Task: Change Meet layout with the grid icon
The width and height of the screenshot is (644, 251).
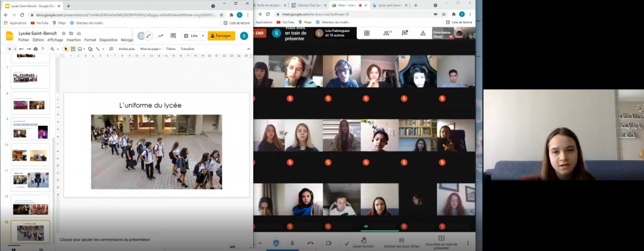Action: tap(367, 33)
